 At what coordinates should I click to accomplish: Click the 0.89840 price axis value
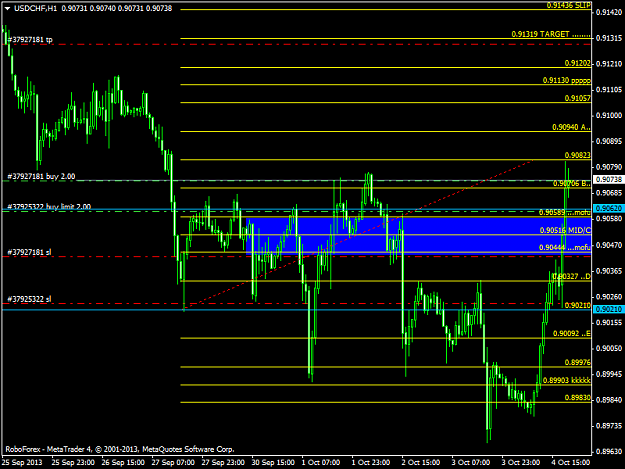(609, 400)
